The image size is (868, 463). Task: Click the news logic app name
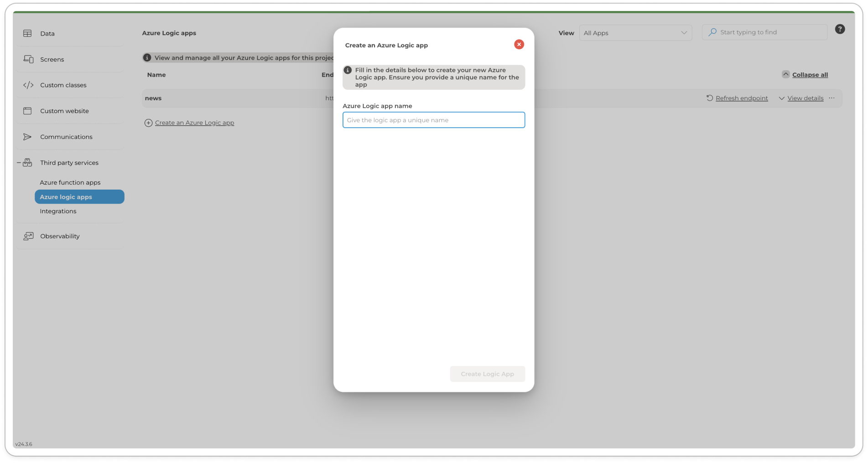(x=153, y=98)
